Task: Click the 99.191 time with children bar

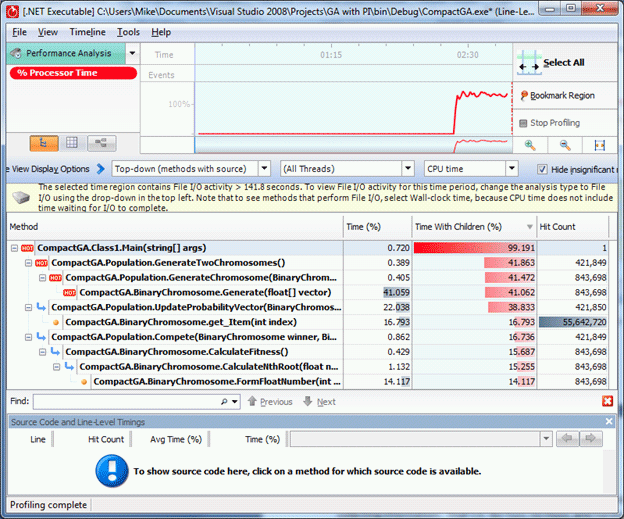Action: (474, 248)
